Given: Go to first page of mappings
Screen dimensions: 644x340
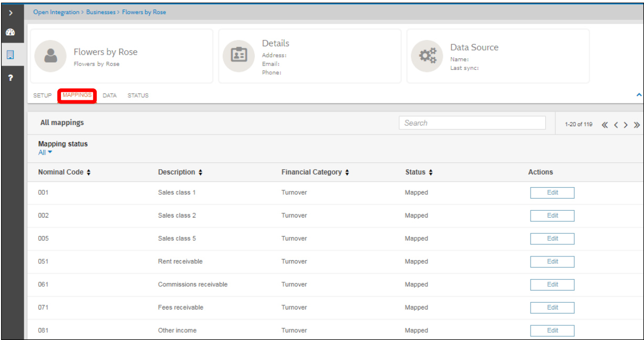Looking at the screenshot, I should click(605, 125).
